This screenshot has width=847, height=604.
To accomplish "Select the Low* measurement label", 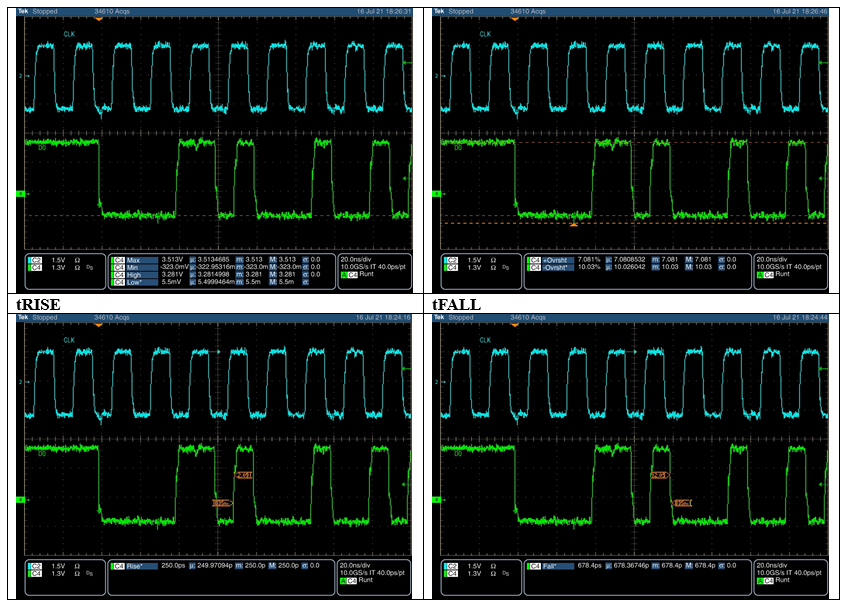I will pos(142,283).
